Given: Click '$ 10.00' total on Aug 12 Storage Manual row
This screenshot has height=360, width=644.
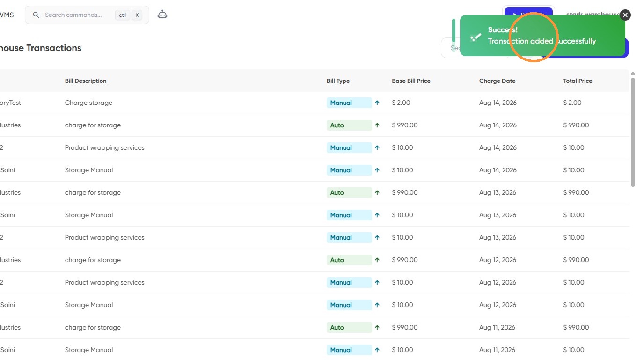Looking at the screenshot, I should pyautogui.click(x=574, y=305).
